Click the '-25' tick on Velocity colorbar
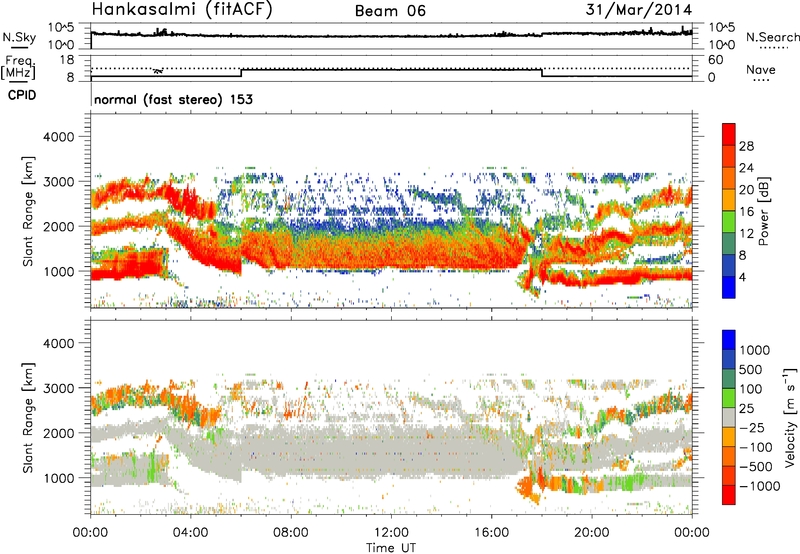 pyautogui.click(x=751, y=427)
